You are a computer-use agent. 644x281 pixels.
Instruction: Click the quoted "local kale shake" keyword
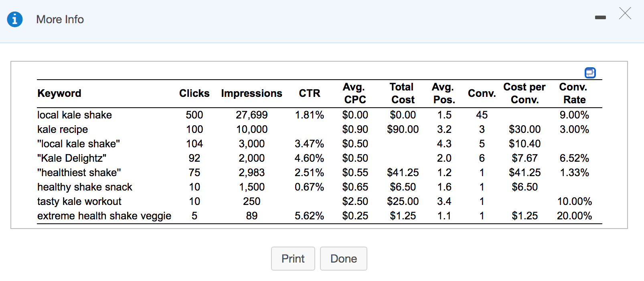79,144
